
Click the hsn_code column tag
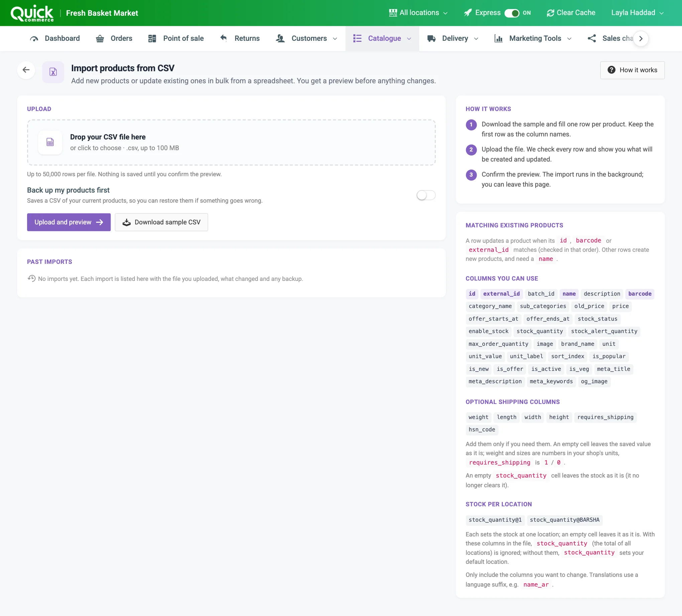pyautogui.click(x=482, y=430)
